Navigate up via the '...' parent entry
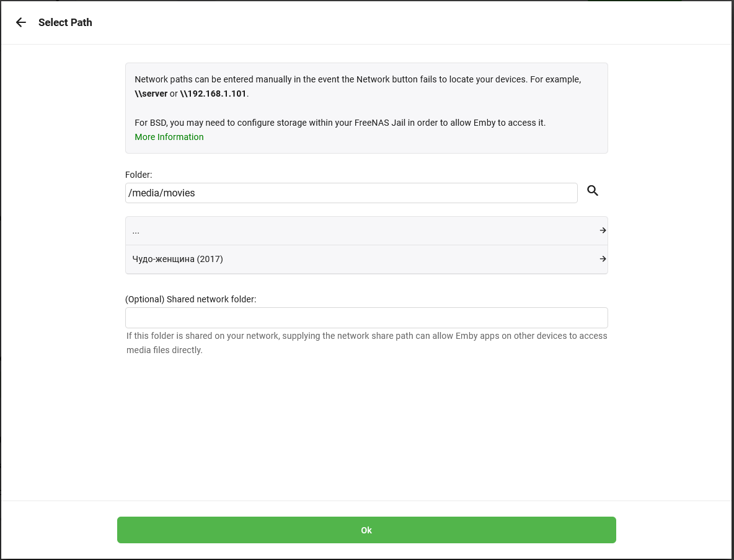 tap(366, 230)
